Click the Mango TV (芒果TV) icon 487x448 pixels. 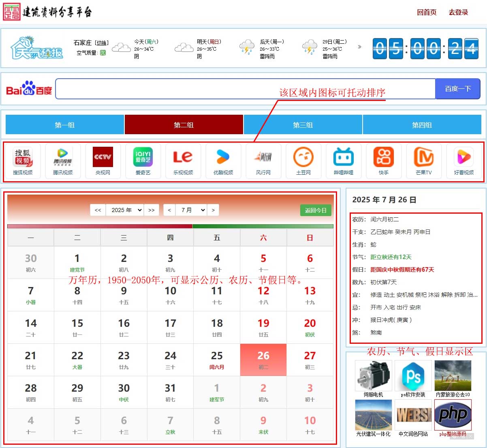click(424, 161)
